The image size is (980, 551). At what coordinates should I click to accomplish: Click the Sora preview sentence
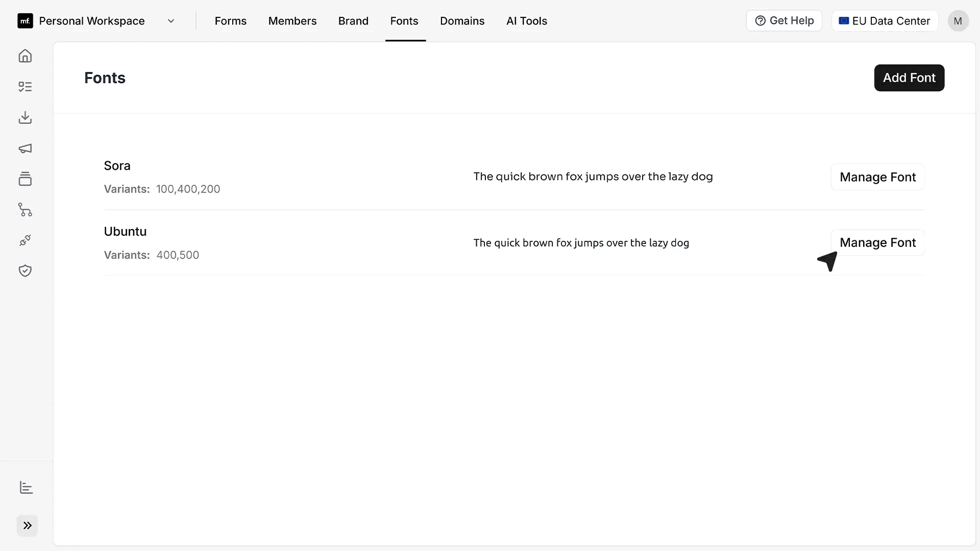[593, 177]
